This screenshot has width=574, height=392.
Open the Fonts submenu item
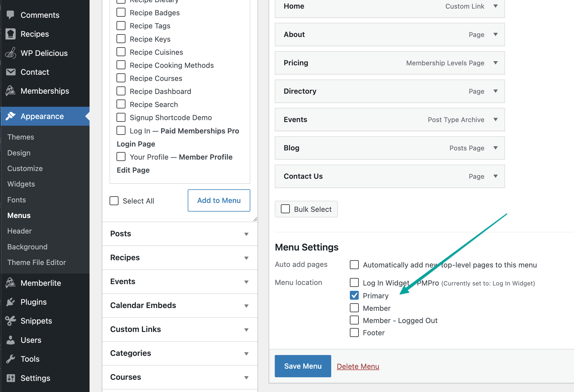(x=17, y=200)
